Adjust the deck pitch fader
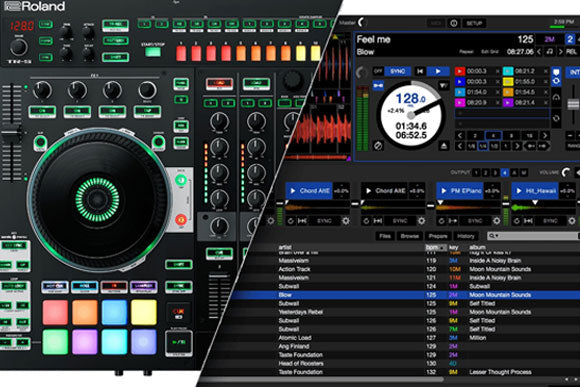Image resolution: width=580 pixels, height=387 pixels. pyautogui.click(x=573, y=104)
